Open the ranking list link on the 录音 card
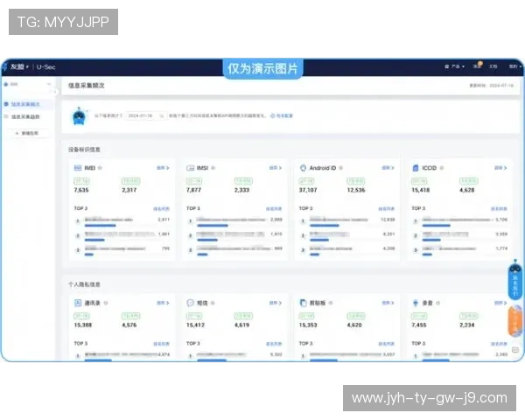The image size is (525, 420). coord(499,344)
